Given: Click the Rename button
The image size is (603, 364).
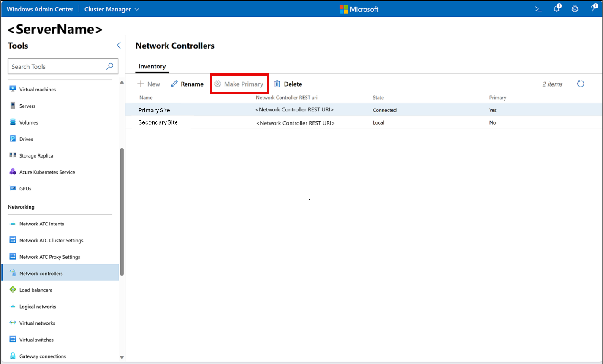Looking at the screenshot, I should coord(187,84).
